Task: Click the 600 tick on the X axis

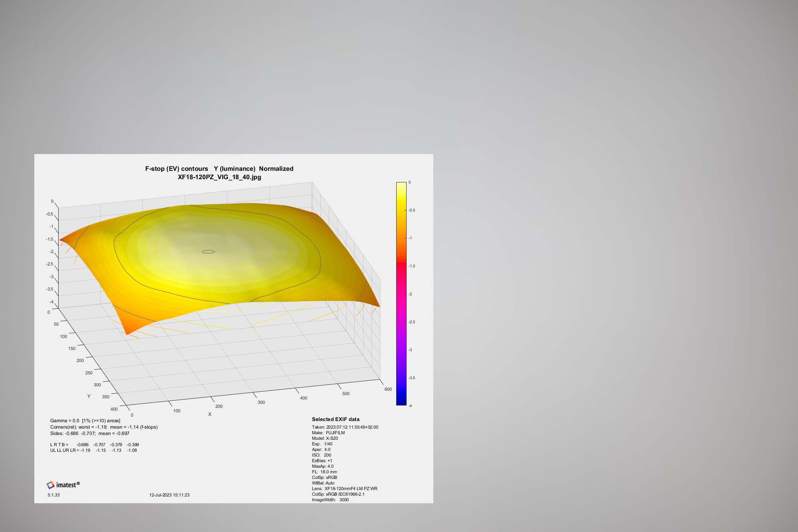Action: pos(388,389)
